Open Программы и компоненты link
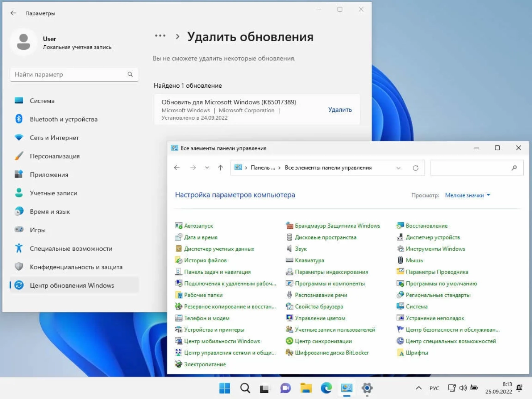This screenshot has height=399, width=532. [x=330, y=283]
